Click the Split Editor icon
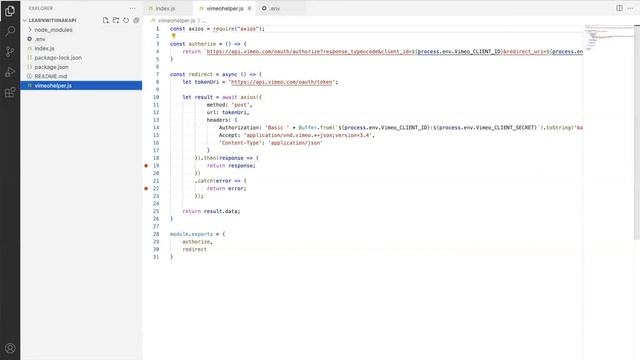 [x=619, y=8]
